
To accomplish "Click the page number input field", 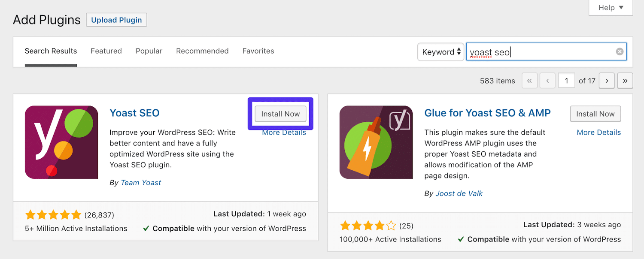I will (x=566, y=80).
